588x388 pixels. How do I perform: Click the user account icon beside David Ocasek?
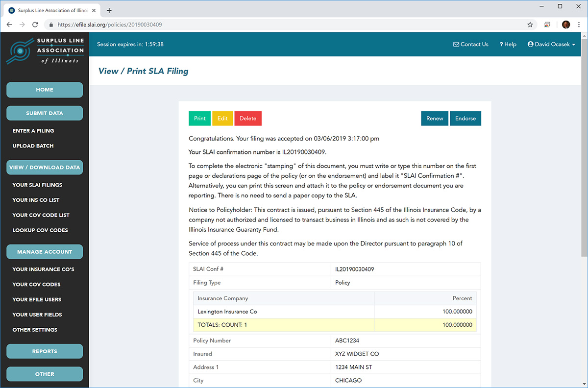pyautogui.click(x=530, y=44)
